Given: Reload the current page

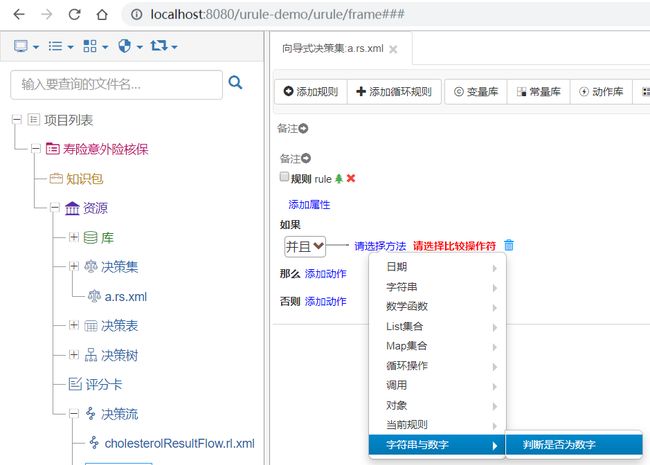Looking at the screenshot, I should (74, 15).
